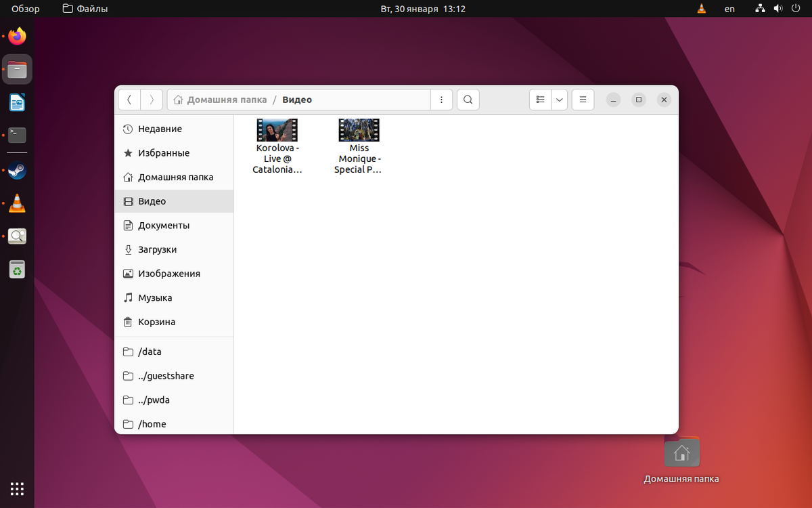Go forward with the right arrow button

pos(152,100)
